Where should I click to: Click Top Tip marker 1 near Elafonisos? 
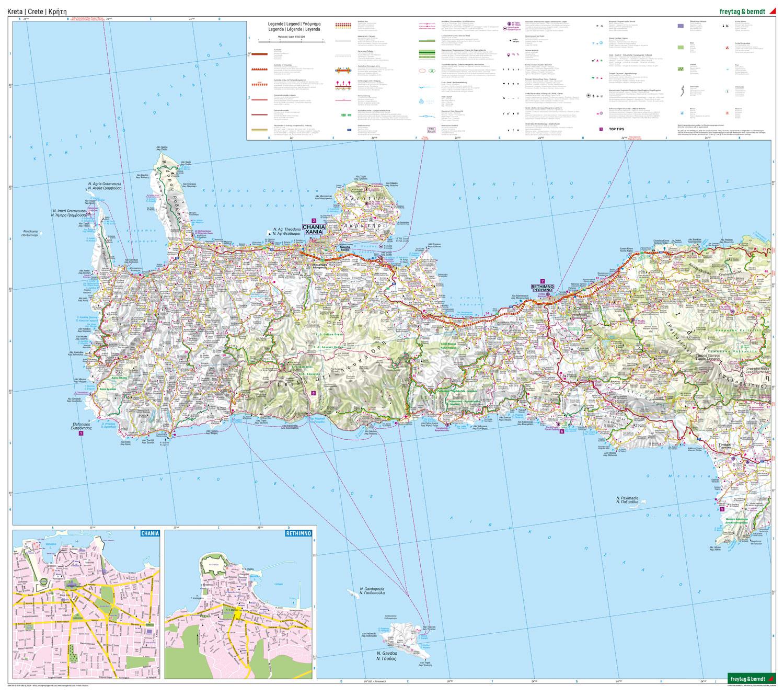(81, 433)
